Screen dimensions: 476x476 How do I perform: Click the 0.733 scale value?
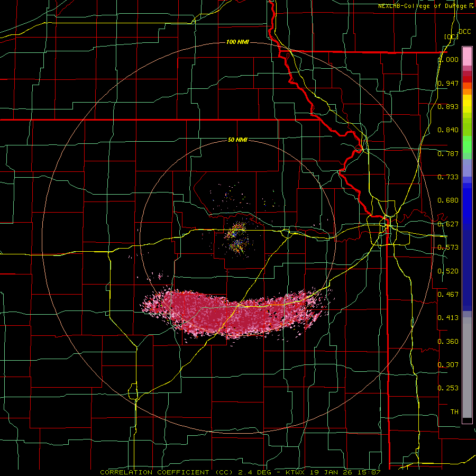[448, 177]
